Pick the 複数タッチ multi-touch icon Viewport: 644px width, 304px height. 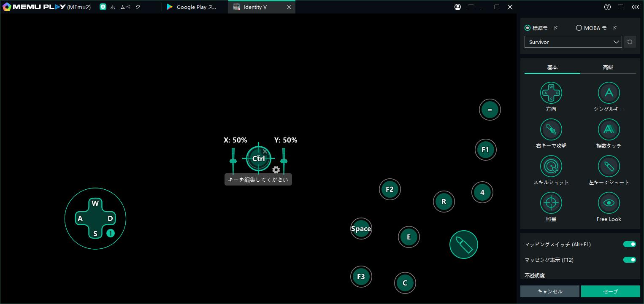click(609, 129)
